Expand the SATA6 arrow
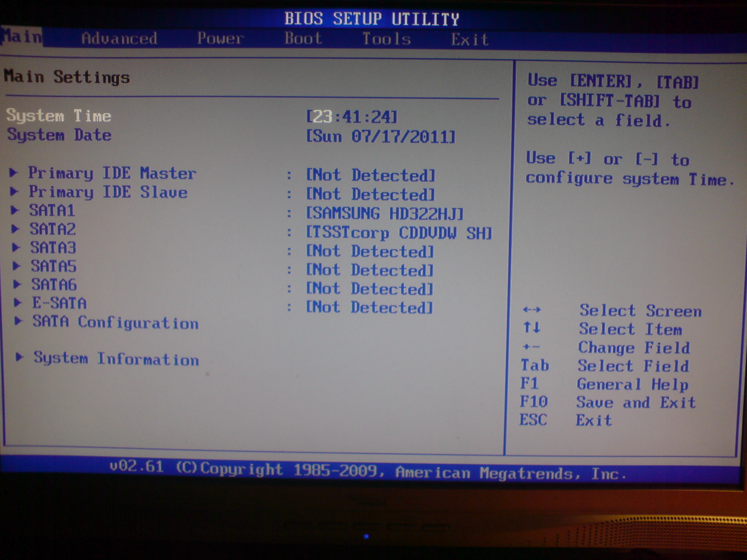The height and width of the screenshot is (560, 747). 17,284
